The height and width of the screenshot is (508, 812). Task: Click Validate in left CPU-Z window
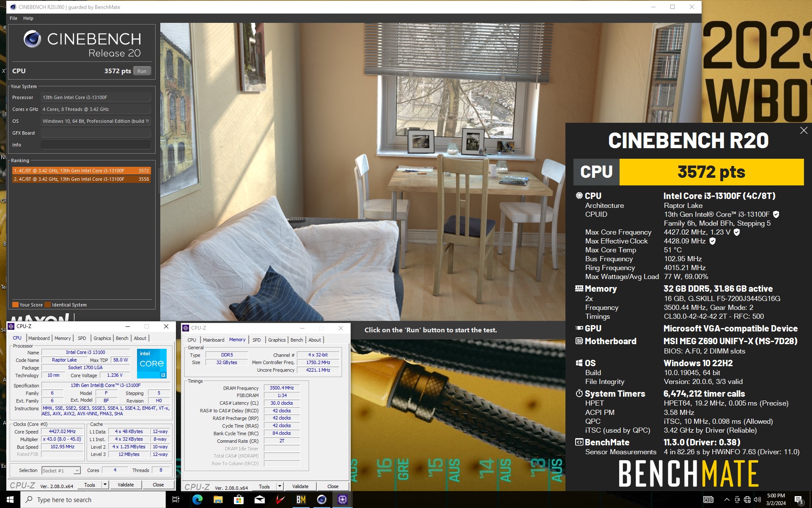tap(126, 484)
